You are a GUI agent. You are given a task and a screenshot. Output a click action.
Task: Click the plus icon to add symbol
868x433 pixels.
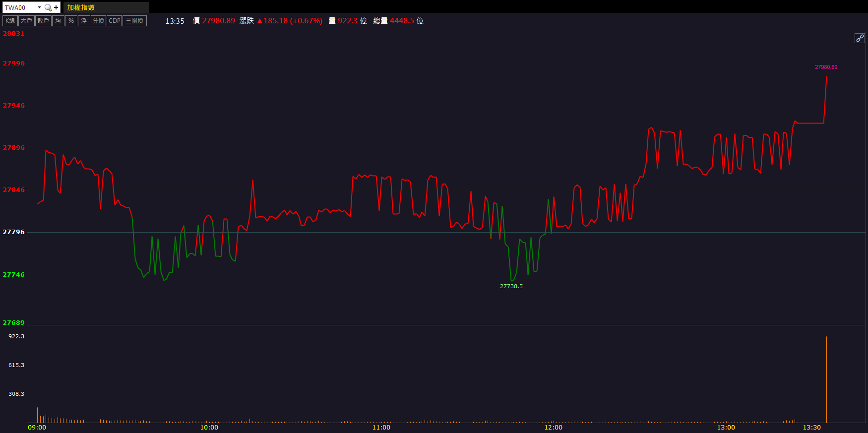[56, 7]
